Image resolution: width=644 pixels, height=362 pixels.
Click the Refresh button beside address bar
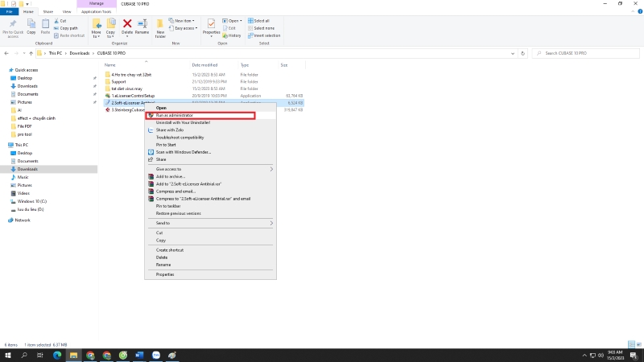coord(522,53)
